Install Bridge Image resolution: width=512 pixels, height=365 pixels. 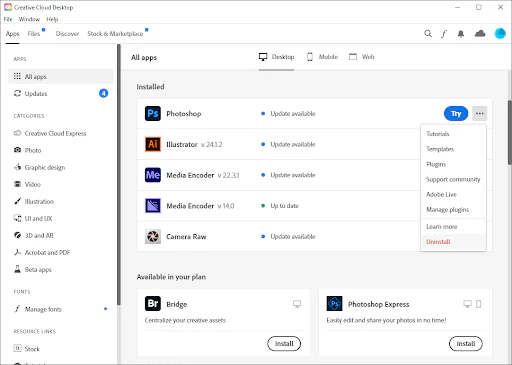pyautogui.click(x=284, y=343)
